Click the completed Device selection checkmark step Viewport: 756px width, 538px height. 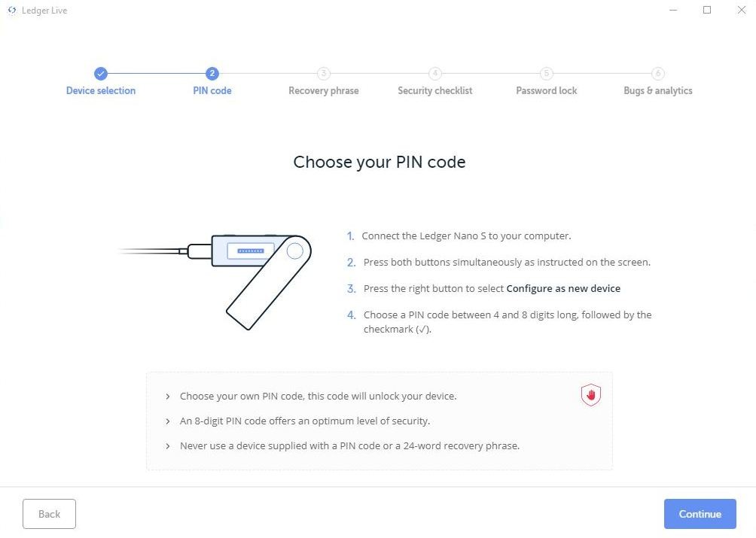coord(101,73)
